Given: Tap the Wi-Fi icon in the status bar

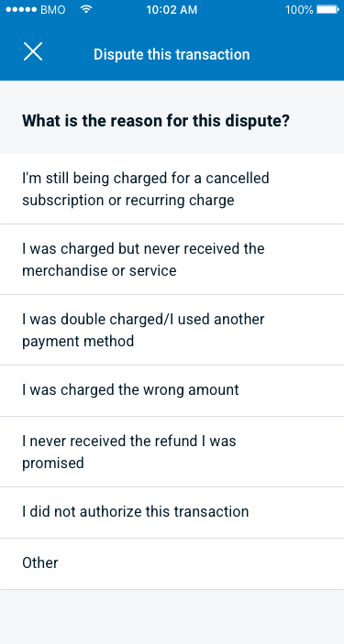Looking at the screenshot, I should pos(85,9).
